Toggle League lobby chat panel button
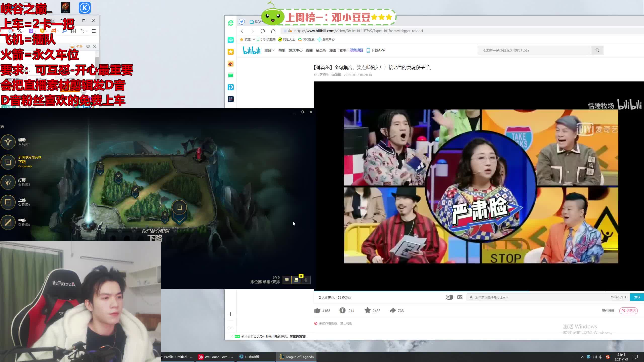The width and height of the screenshot is (644, 362). click(287, 280)
